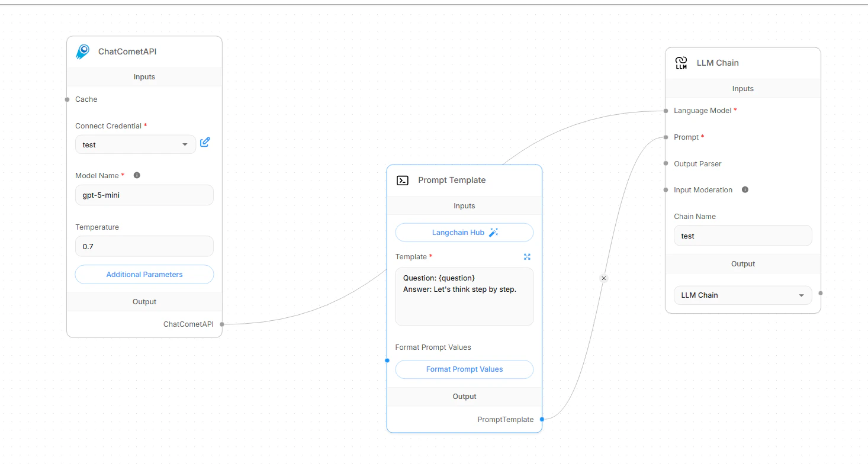Click the wand icon beside Langchain Hub

coord(494,232)
